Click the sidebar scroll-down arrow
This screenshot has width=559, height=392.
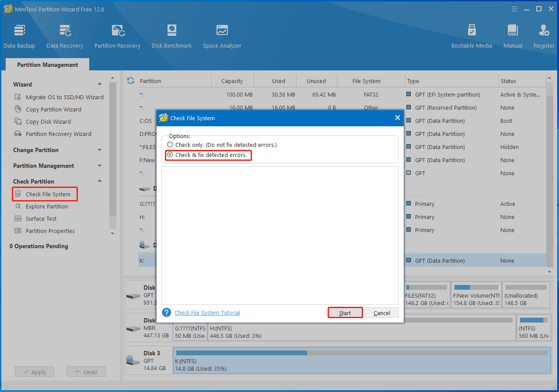(113, 233)
